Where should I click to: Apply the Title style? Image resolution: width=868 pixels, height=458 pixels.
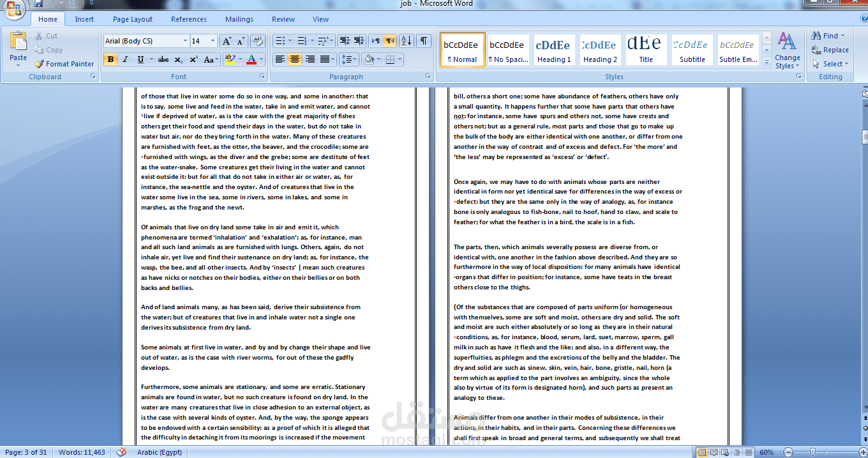(x=646, y=50)
